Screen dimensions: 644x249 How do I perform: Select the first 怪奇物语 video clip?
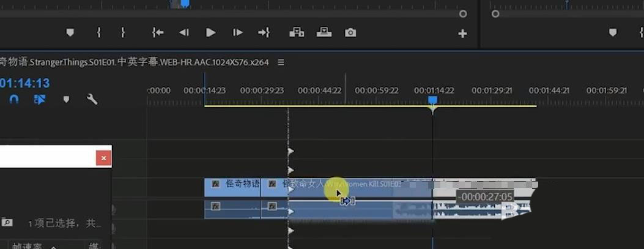[232, 184]
